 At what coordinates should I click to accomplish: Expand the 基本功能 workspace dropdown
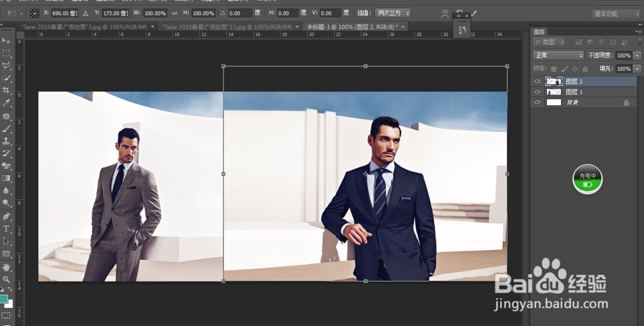click(614, 14)
